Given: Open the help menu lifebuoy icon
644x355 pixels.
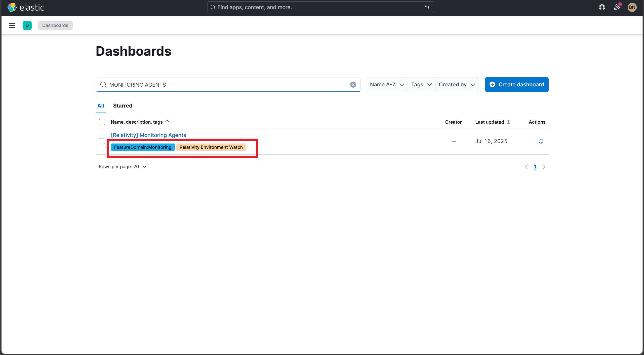Looking at the screenshot, I should coord(602,7).
